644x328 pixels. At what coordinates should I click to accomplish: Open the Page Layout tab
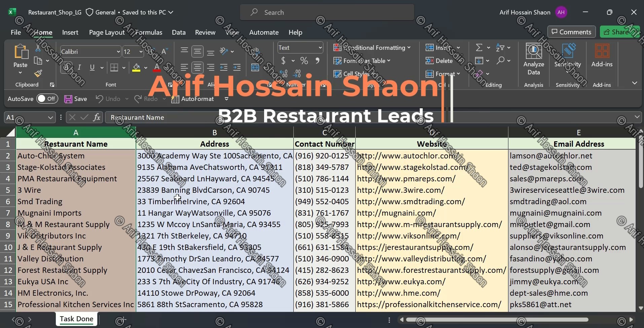(x=107, y=32)
